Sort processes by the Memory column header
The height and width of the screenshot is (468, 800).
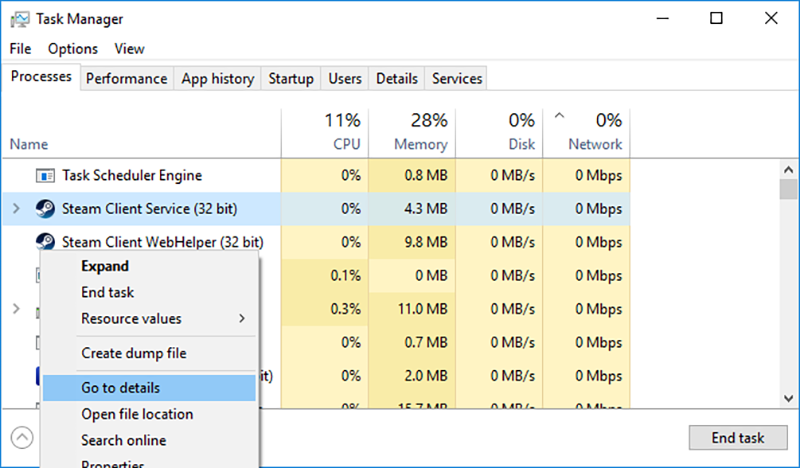coord(421,144)
